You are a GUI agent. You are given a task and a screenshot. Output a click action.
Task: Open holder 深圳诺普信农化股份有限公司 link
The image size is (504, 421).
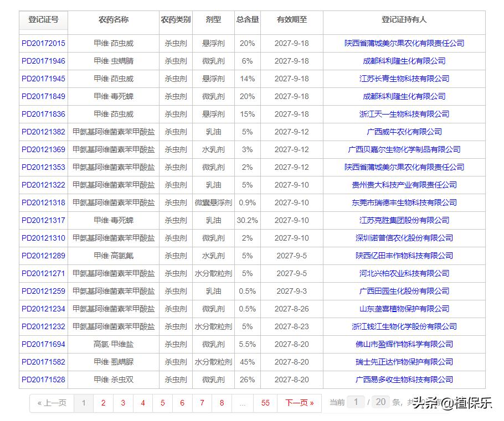pyautogui.click(x=404, y=238)
